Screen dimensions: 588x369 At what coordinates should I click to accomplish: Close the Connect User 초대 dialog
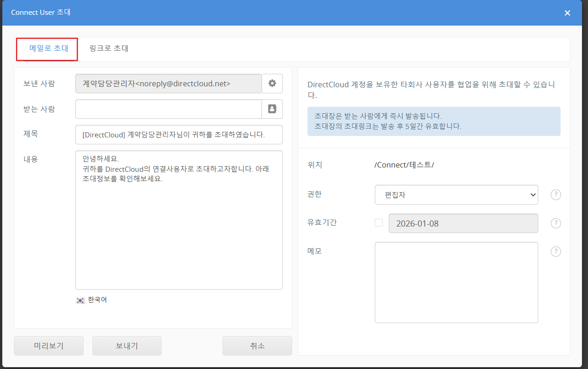pos(567,13)
